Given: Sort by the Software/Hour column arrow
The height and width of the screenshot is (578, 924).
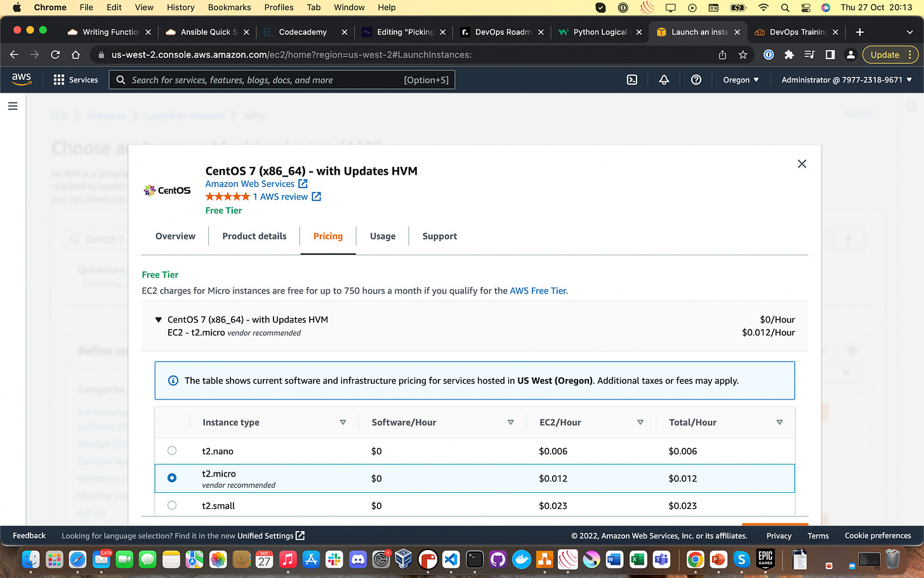Looking at the screenshot, I should (x=510, y=422).
